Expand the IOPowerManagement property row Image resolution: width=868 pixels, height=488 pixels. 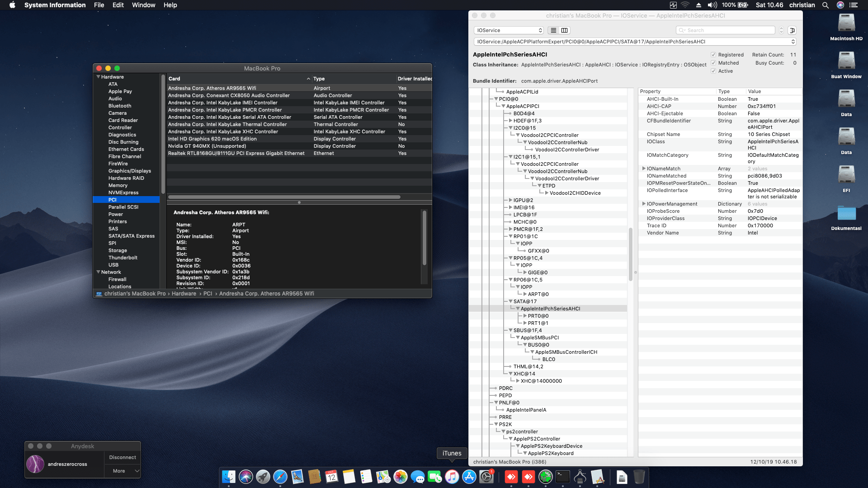point(644,204)
